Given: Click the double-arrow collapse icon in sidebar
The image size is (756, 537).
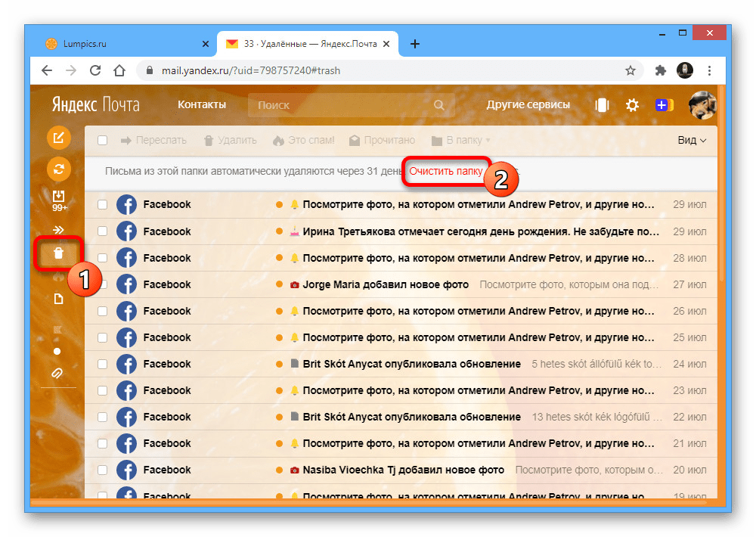Looking at the screenshot, I should 58,229.
